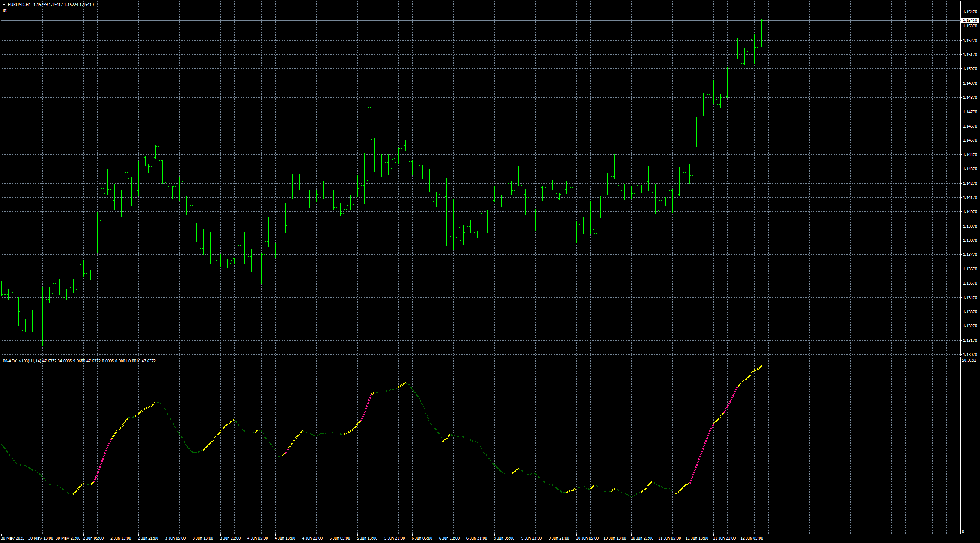Image resolution: width=980 pixels, height=543 pixels.
Task: Click time axis label 6 Jun 21:00
Action: tap(477, 538)
